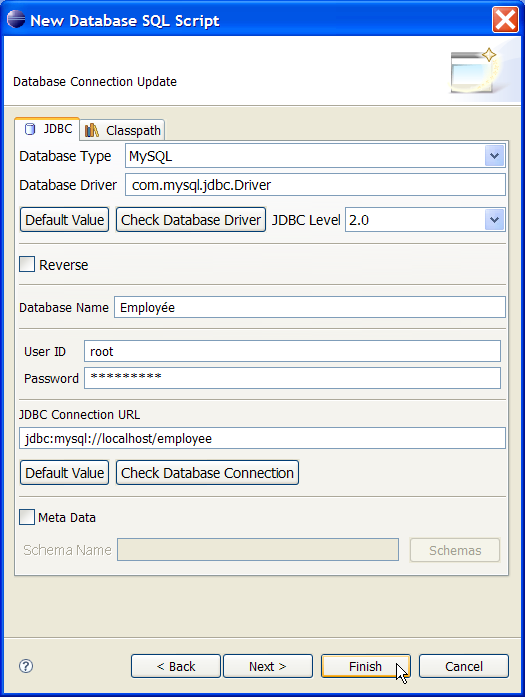The image size is (525, 697).
Task: Click the Check Database Connection button
Action: [x=207, y=473]
